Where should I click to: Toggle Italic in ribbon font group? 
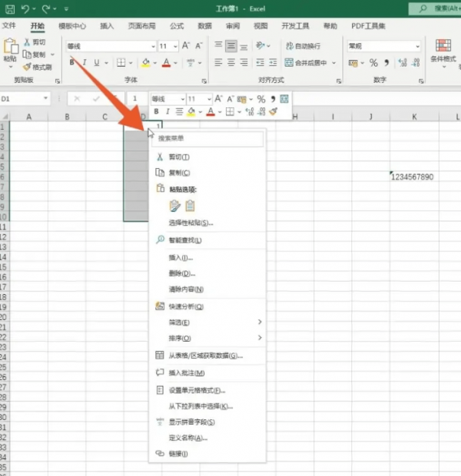pos(85,62)
